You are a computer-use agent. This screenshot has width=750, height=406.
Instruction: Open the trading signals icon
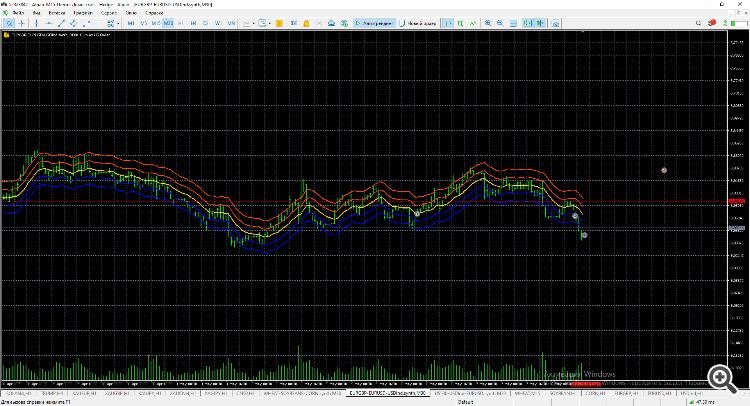319,23
